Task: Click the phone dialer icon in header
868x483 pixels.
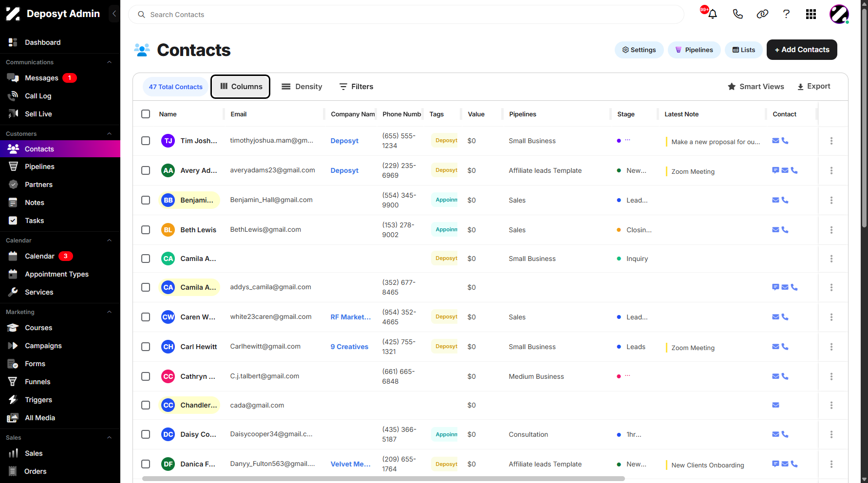Action: pos(737,14)
